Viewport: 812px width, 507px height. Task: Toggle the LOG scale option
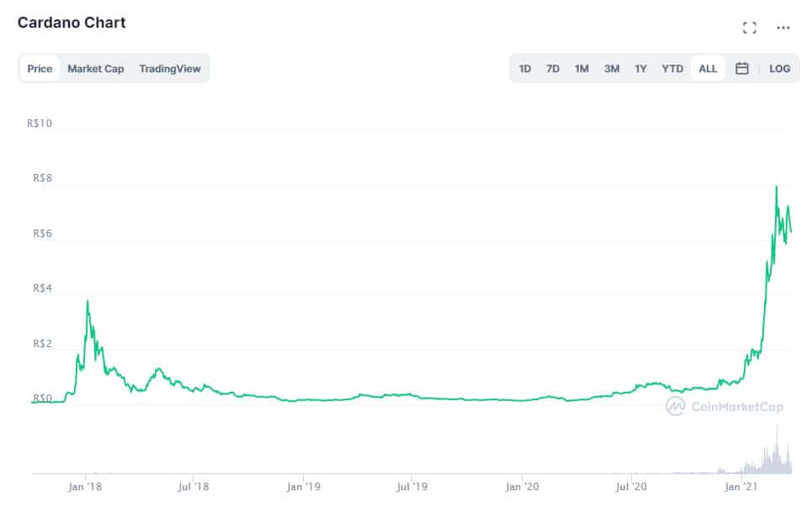coord(779,68)
